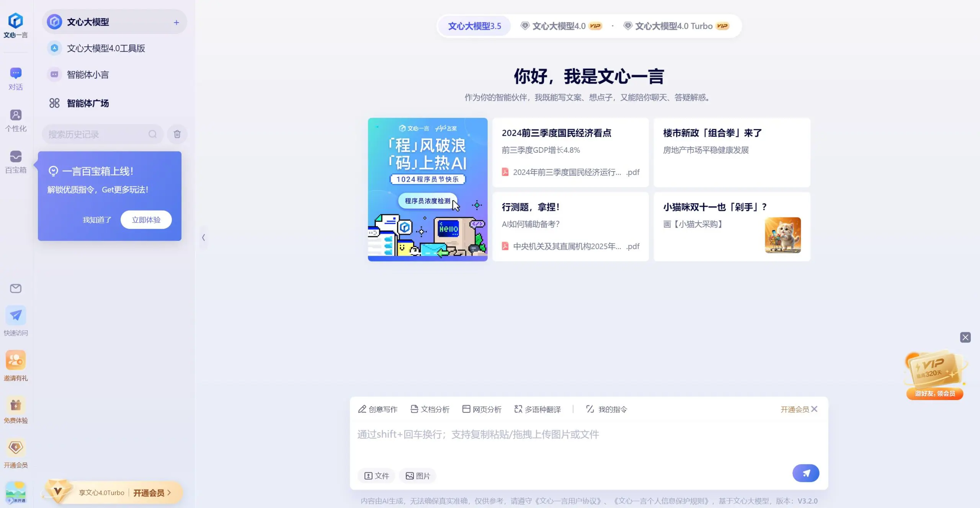Open the 个性化 personalization sidebar icon
Screen dimensions: 980x508
[15, 120]
